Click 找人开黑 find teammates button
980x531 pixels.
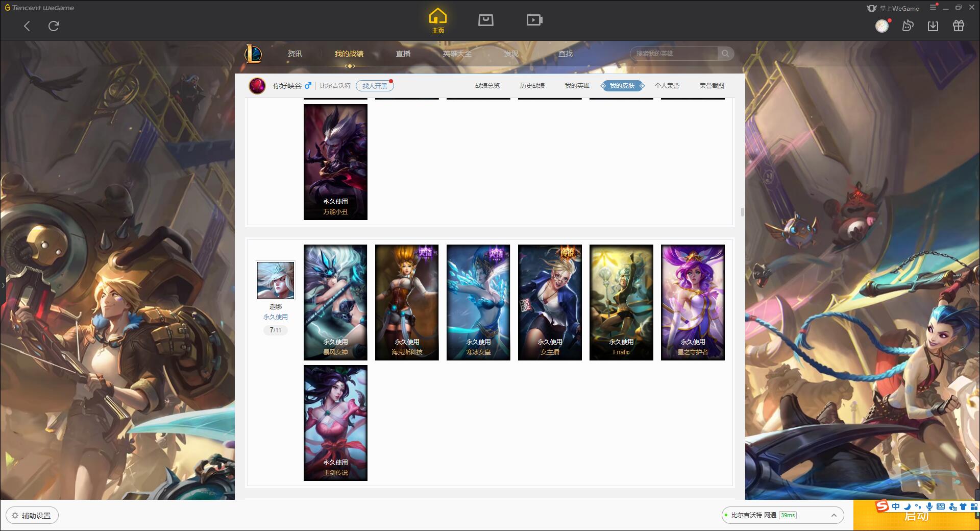point(375,86)
